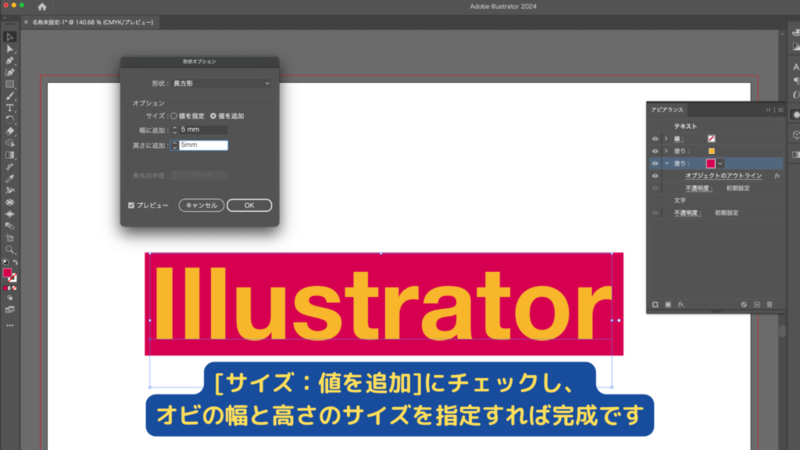Select the Selection tool (black arrow)
This screenshot has width=800, height=450.
[x=10, y=37]
